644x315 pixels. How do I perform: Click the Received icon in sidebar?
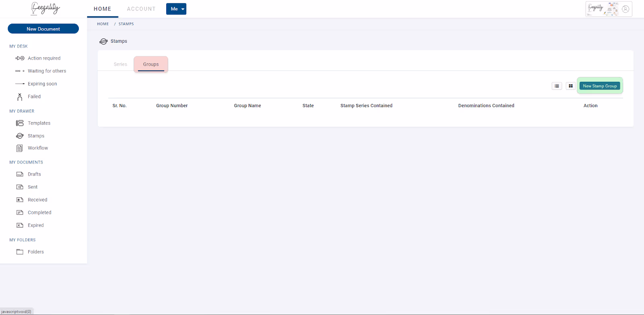pyautogui.click(x=20, y=200)
